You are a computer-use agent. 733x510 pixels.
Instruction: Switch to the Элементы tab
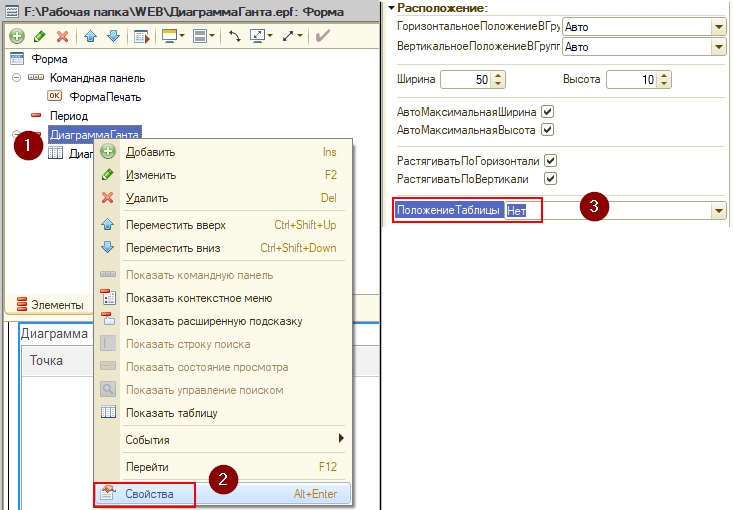pos(50,305)
